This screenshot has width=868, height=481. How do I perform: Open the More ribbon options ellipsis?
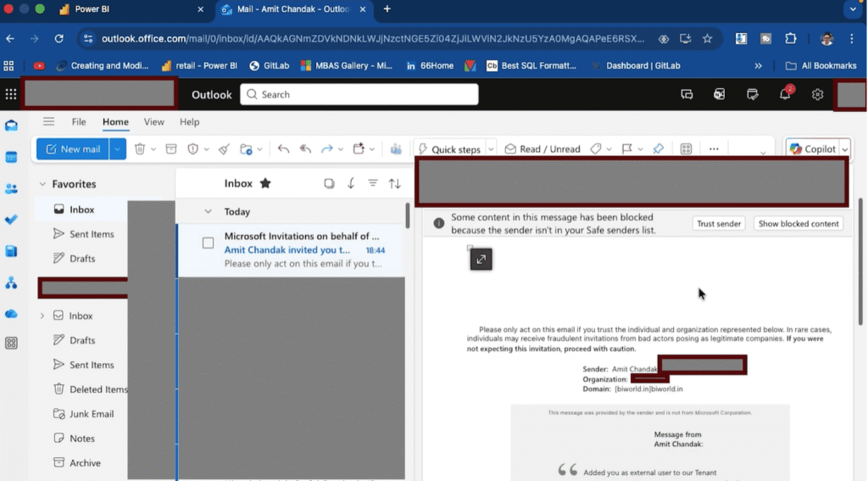(x=714, y=149)
